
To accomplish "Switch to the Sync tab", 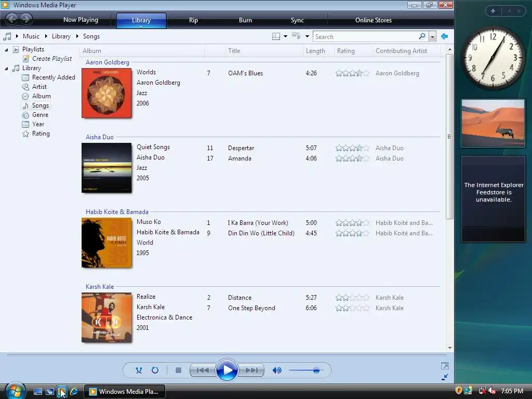I will (297, 20).
